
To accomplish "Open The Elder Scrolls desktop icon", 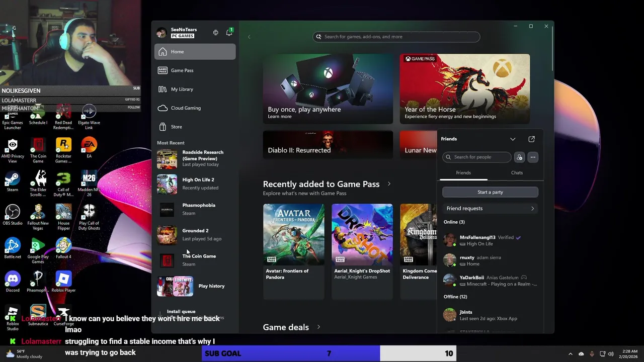I will pyautogui.click(x=38, y=184).
